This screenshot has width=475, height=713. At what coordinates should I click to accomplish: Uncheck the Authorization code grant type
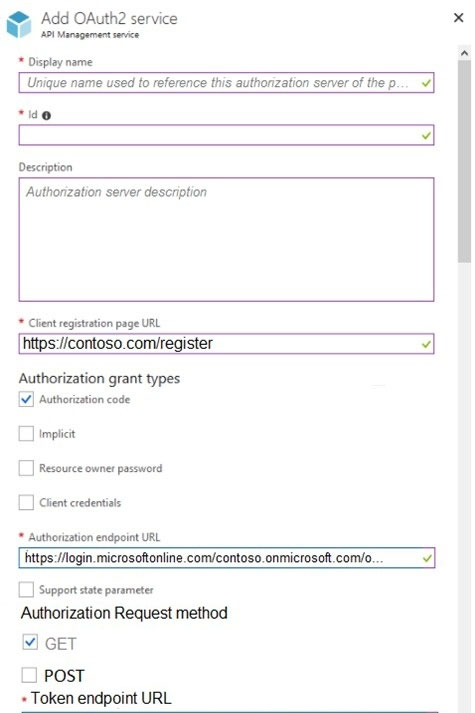[26, 399]
